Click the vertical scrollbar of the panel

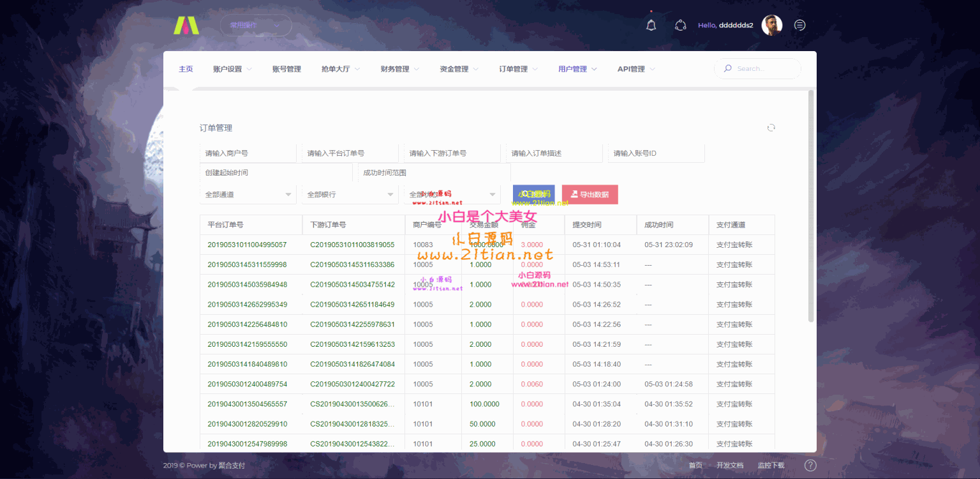[x=811, y=206]
